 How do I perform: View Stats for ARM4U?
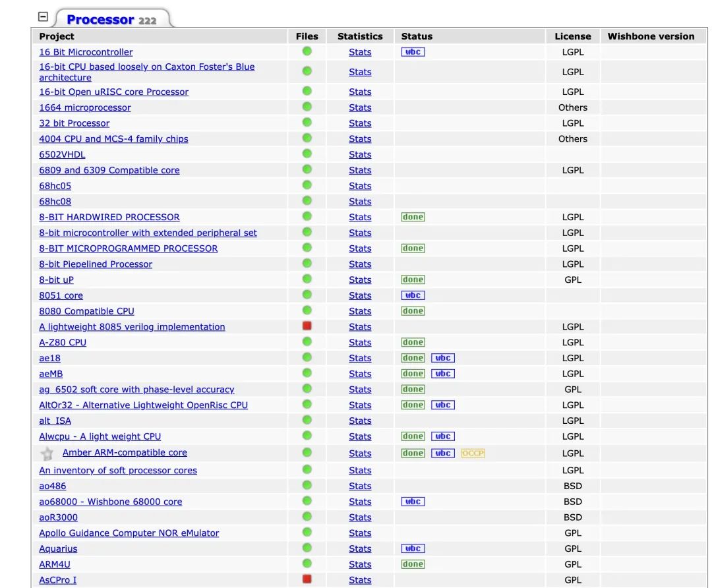click(x=360, y=564)
